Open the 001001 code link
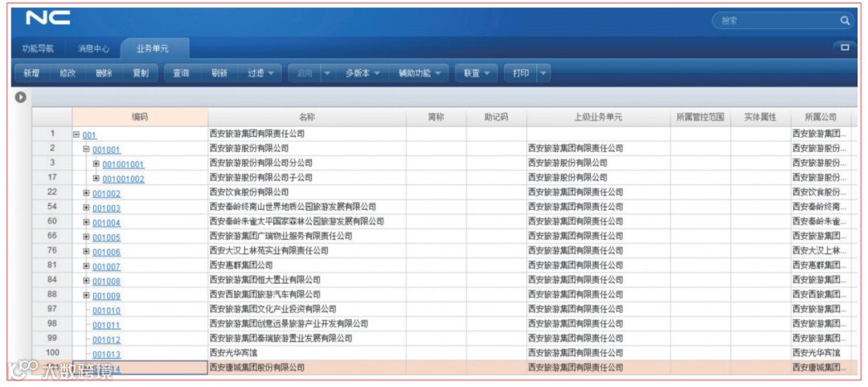Viewport: 868px width, 387px height. [x=106, y=150]
